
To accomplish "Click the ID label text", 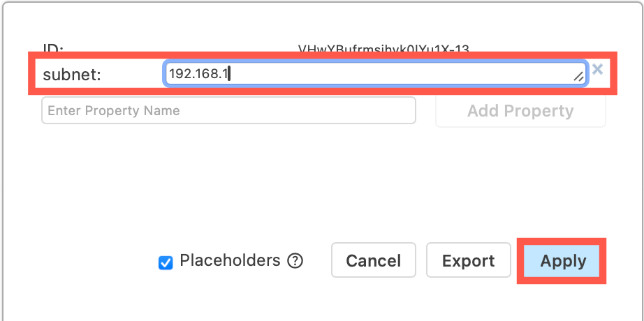I will [x=53, y=49].
